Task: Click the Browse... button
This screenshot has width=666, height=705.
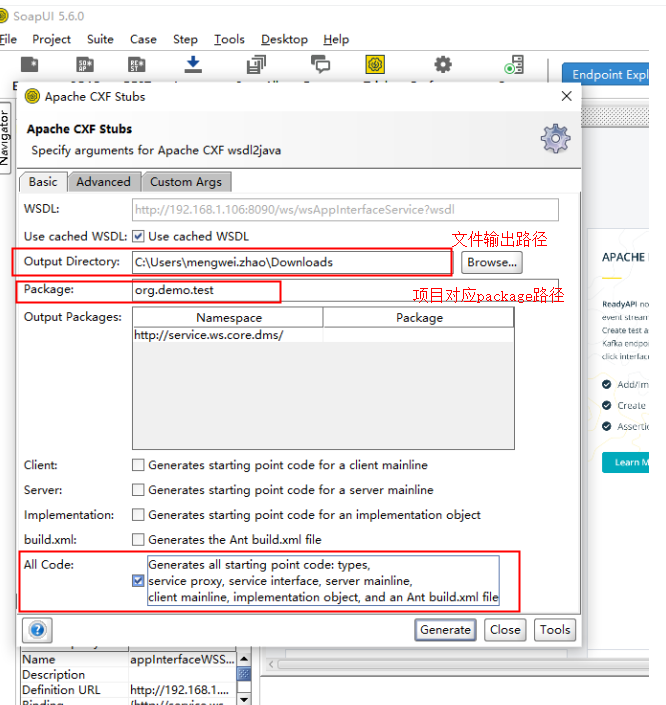Action: (x=492, y=262)
